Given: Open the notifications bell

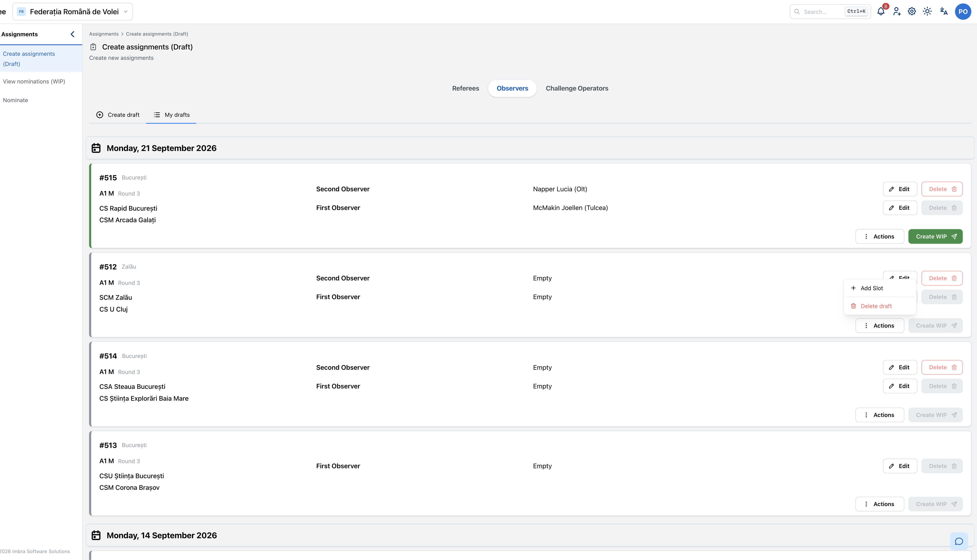Looking at the screenshot, I should (881, 12).
